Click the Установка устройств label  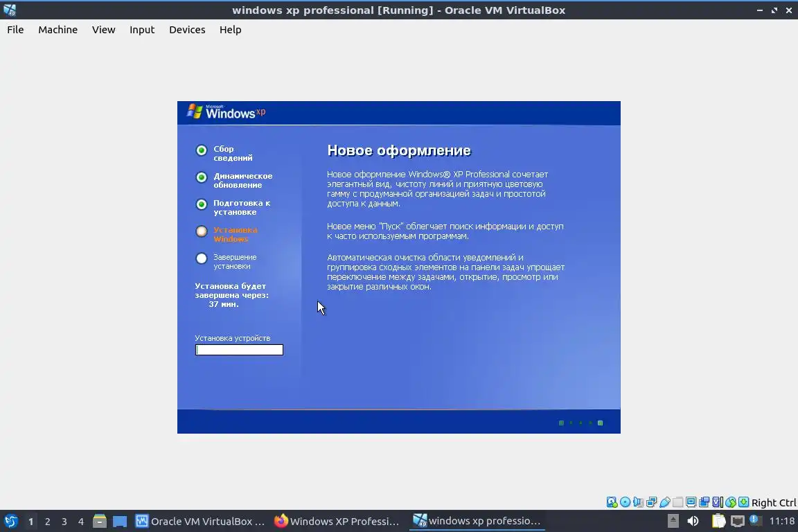tap(233, 338)
